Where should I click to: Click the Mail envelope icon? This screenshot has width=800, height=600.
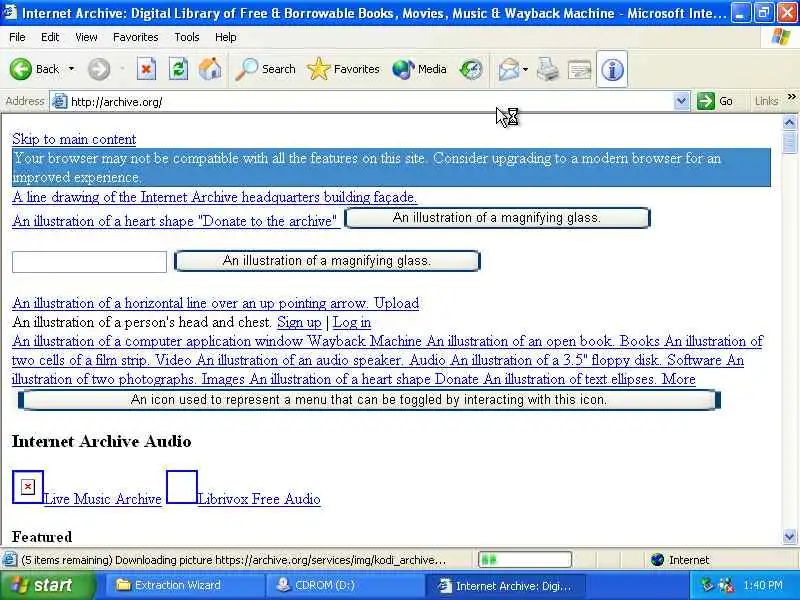[509, 69]
